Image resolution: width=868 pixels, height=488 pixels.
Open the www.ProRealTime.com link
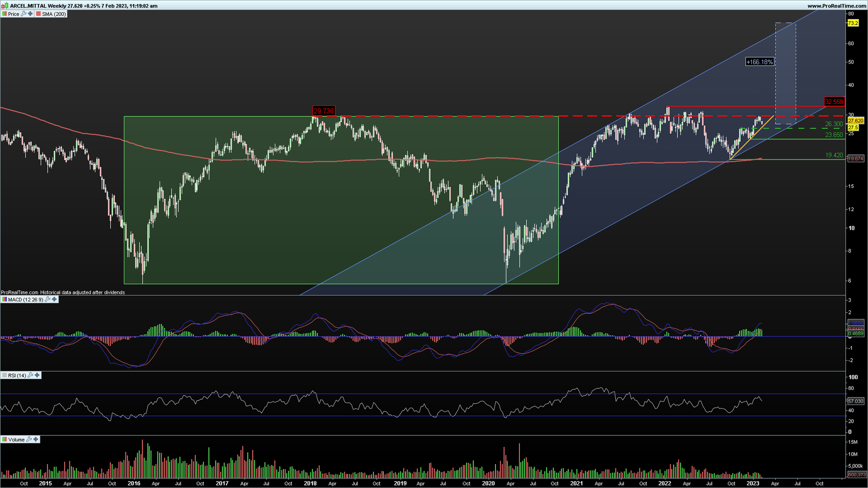point(837,6)
